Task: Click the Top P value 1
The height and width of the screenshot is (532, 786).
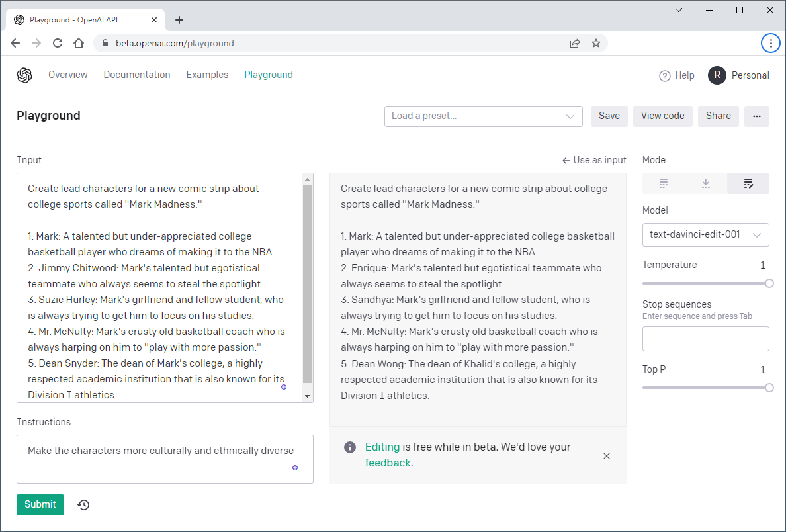Action: tap(762, 370)
